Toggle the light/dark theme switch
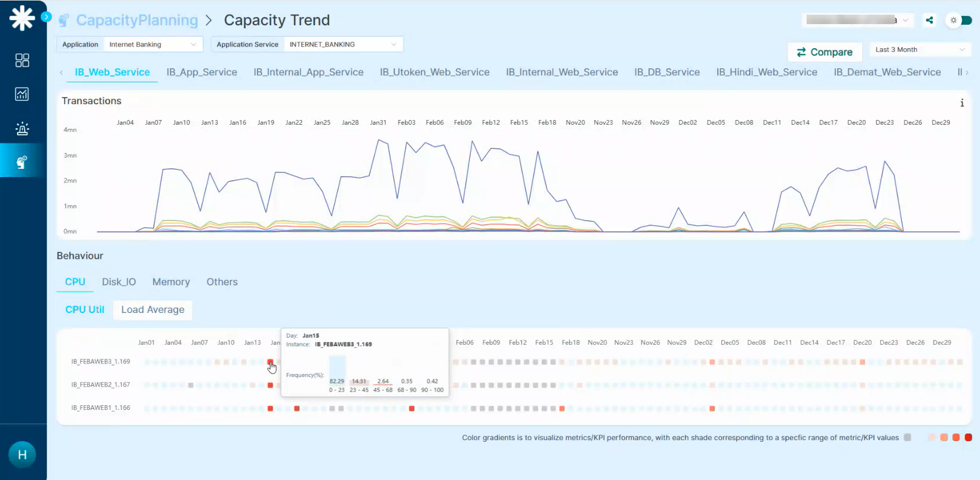Image resolution: width=980 pixels, height=480 pixels. click(959, 20)
